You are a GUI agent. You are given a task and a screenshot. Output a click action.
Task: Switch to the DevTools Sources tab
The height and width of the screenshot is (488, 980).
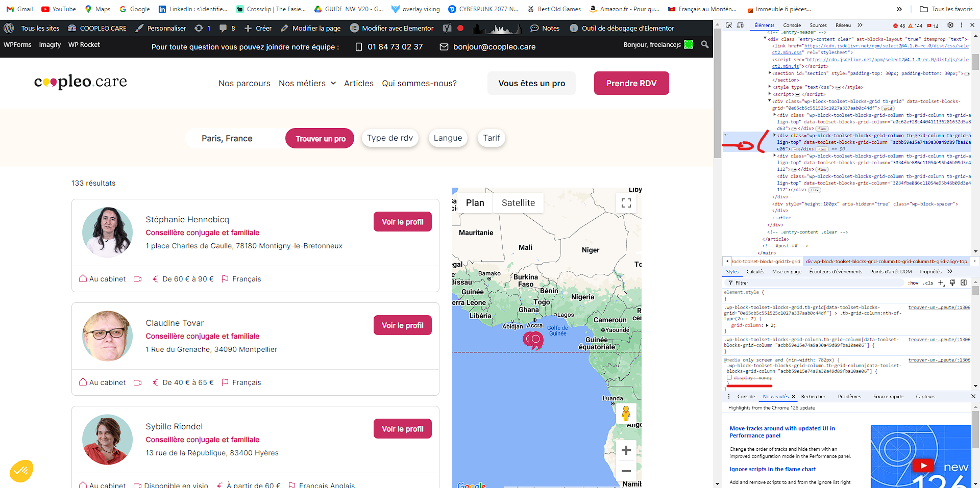click(818, 25)
